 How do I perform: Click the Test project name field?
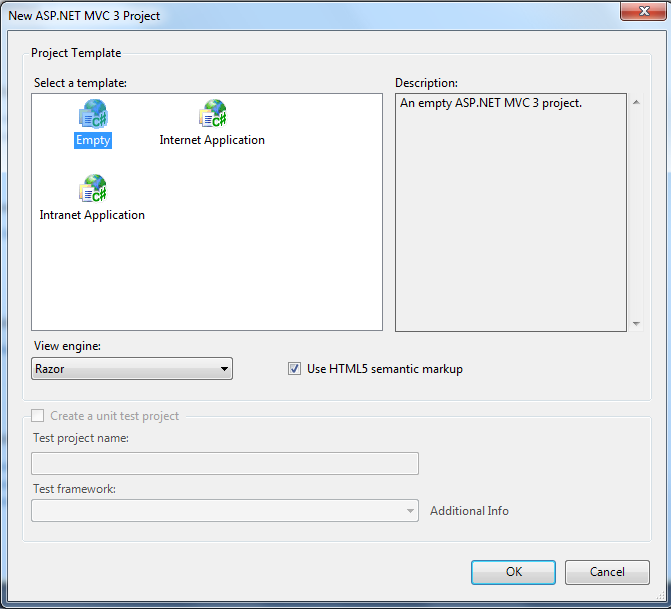click(x=225, y=463)
